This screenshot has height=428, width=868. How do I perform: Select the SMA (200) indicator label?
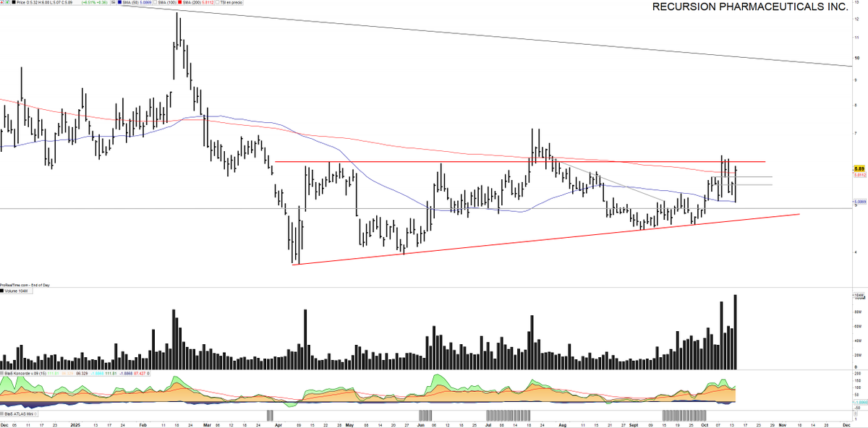192,2
